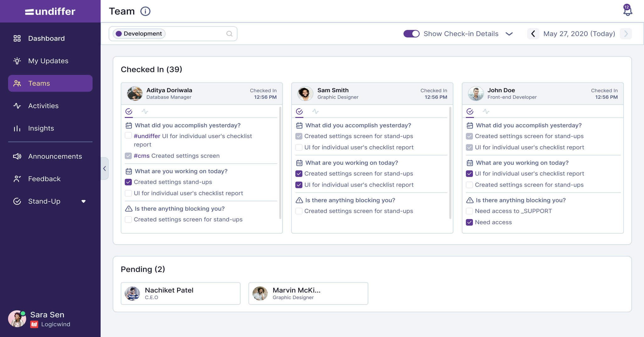
Task: Click the Dashboard grid icon
Action: (x=17, y=38)
